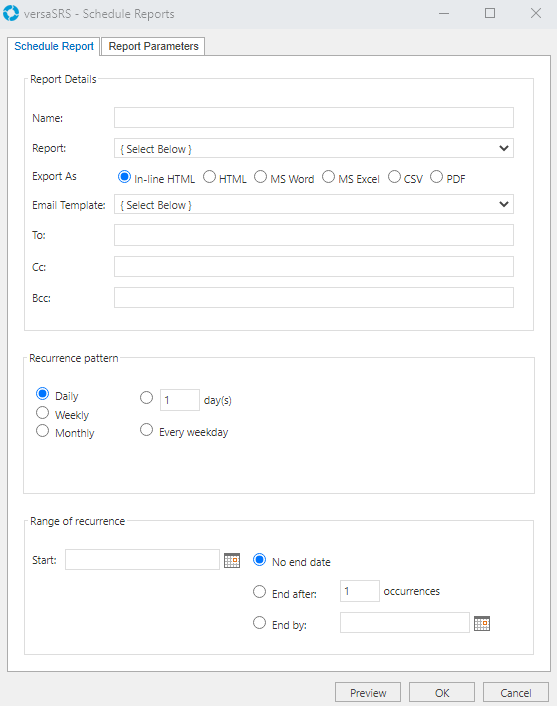Image resolution: width=557 pixels, height=706 pixels.
Task: Close the Schedule Reports window
Action: pos(536,14)
